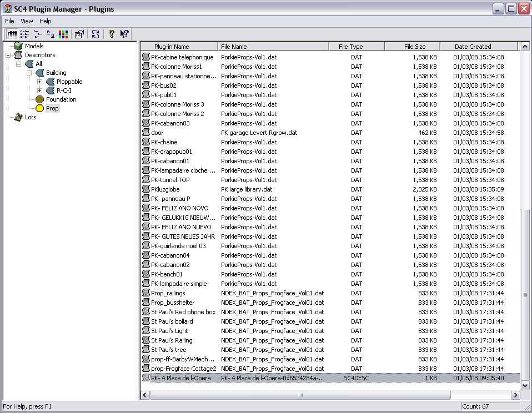The width and height of the screenshot is (532, 413).
Task: Select the list view toolbar icon
Action: (25, 34)
